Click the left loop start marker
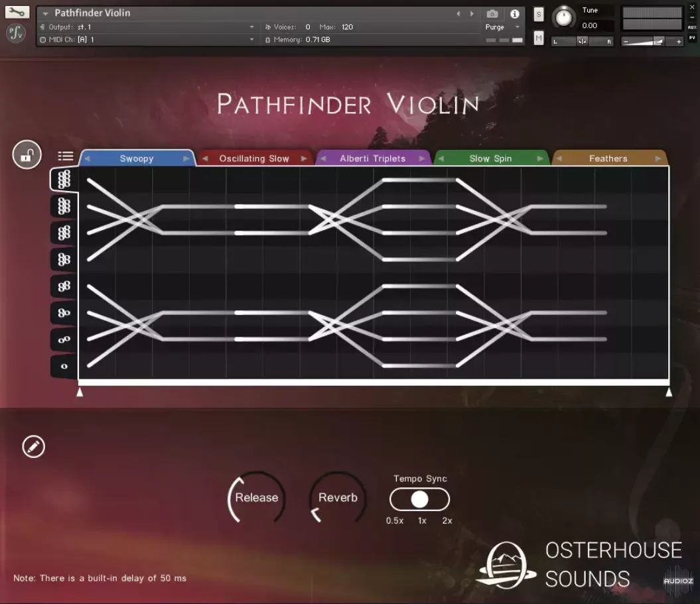This screenshot has width=700, height=604. (x=80, y=392)
